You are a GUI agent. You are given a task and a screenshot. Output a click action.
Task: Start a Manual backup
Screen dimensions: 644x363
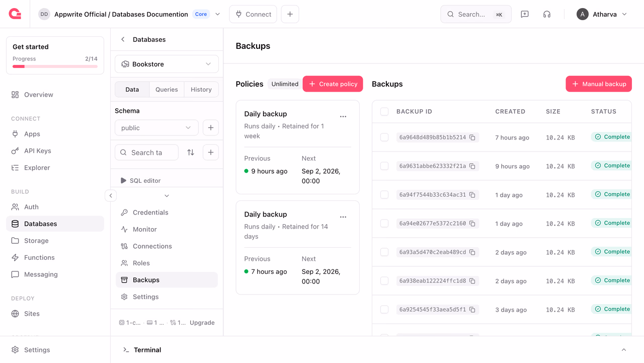[x=599, y=84]
